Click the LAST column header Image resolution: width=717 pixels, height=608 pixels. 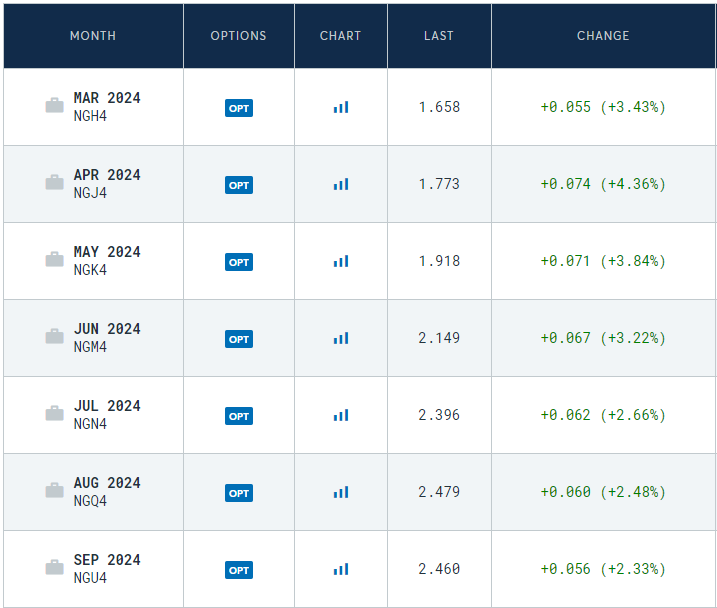[439, 36]
